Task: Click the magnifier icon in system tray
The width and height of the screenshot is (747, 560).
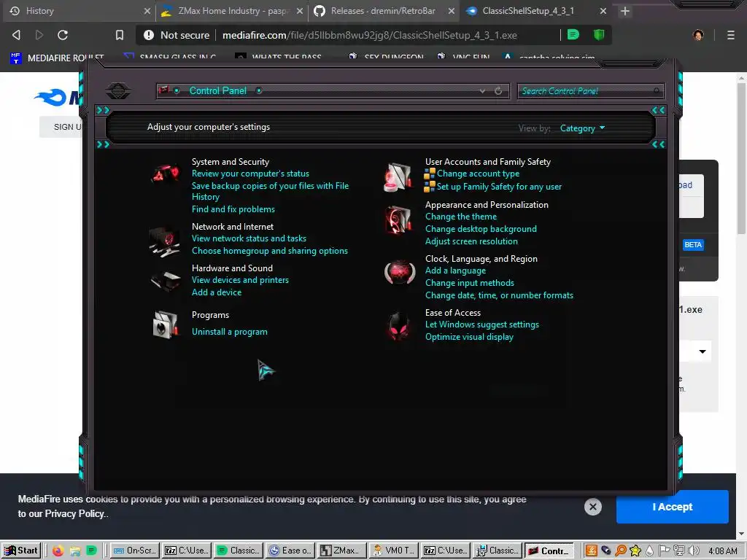Action: pos(621,551)
